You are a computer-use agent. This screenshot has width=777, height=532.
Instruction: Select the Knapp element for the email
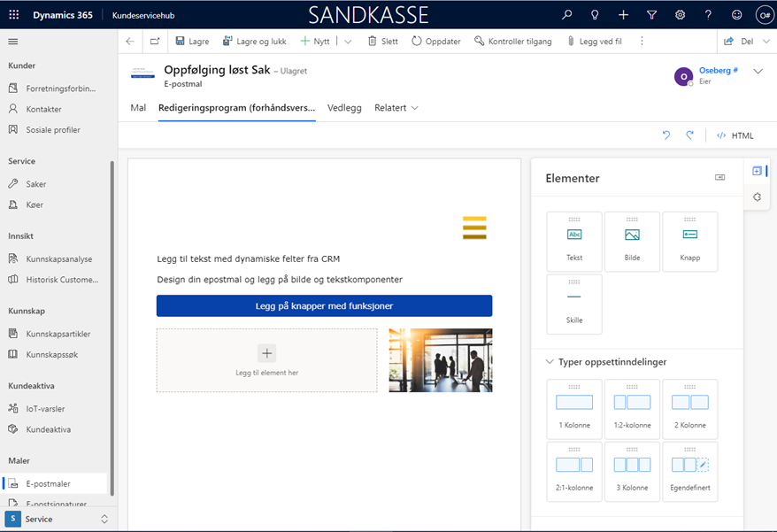pos(689,240)
